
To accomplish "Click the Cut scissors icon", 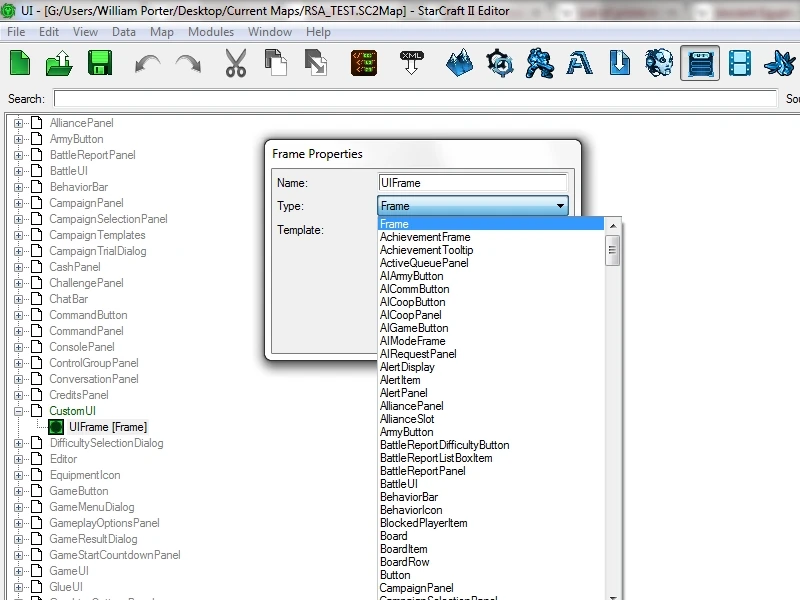I will click(x=236, y=63).
